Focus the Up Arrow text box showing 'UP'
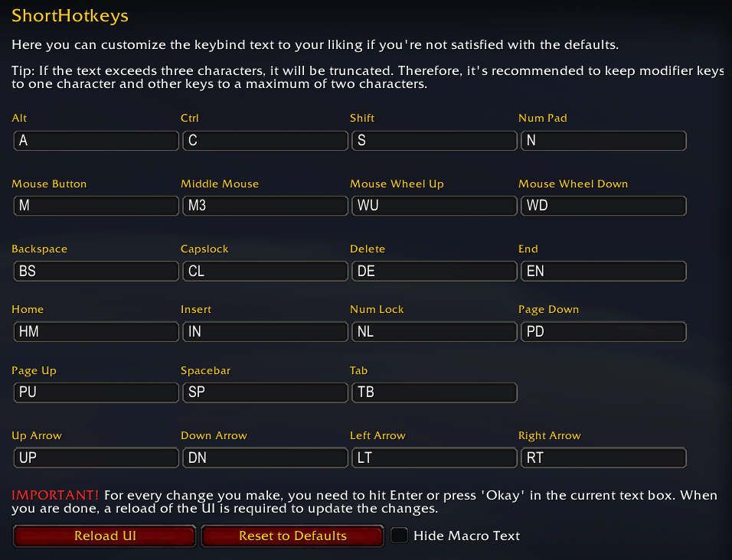 pyautogui.click(x=96, y=457)
